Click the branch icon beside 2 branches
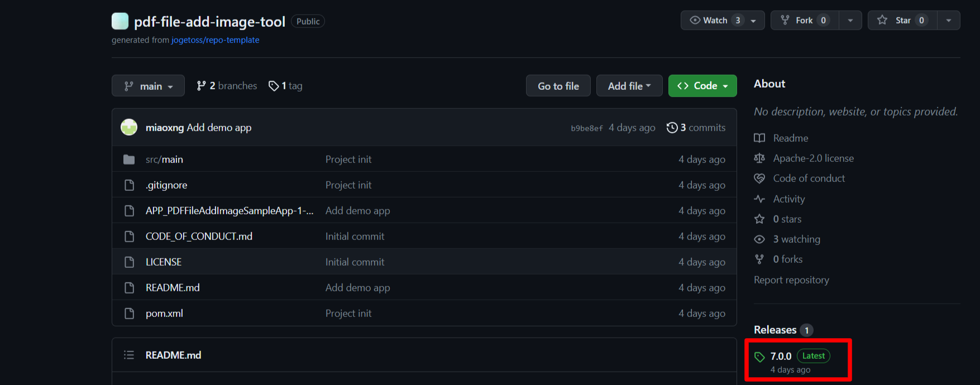The image size is (980, 385). tap(202, 85)
